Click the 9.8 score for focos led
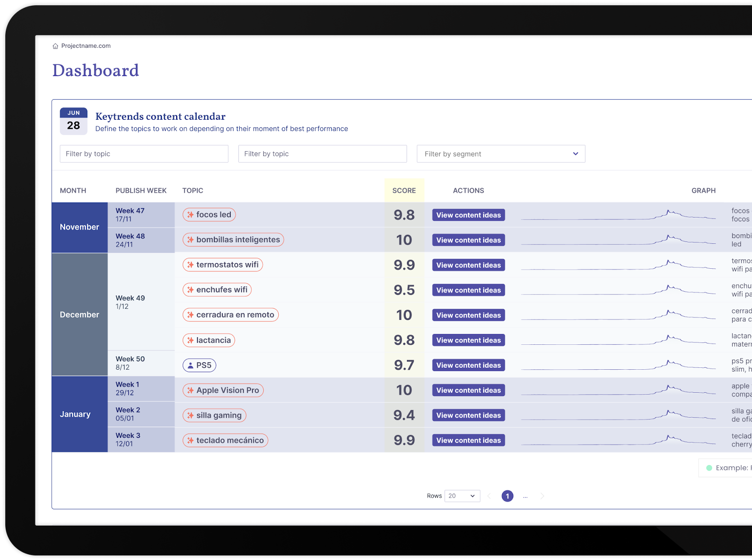 coord(404,215)
